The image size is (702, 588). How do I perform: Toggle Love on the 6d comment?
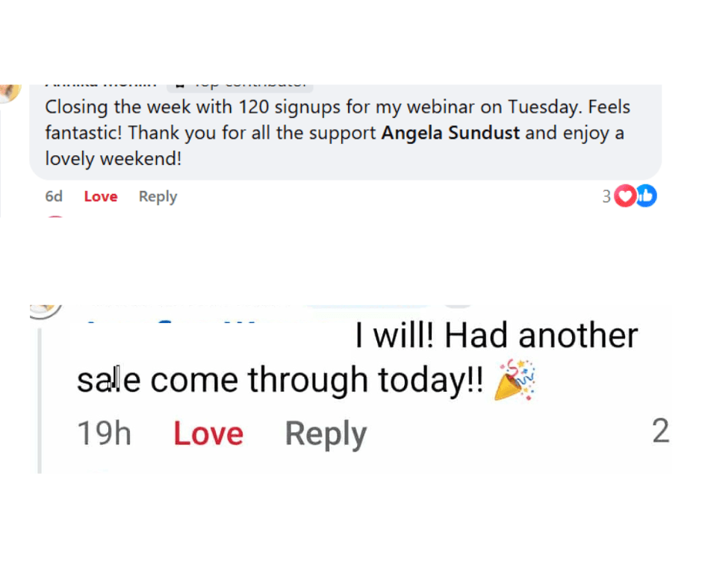pyautogui.click(x=101, y=197)
